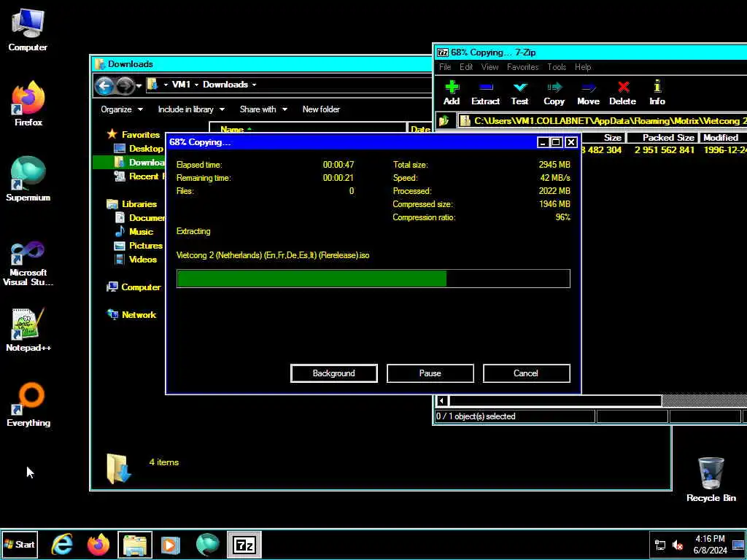Click the Forward arrow in Downloads window

[x=125, y=86]
